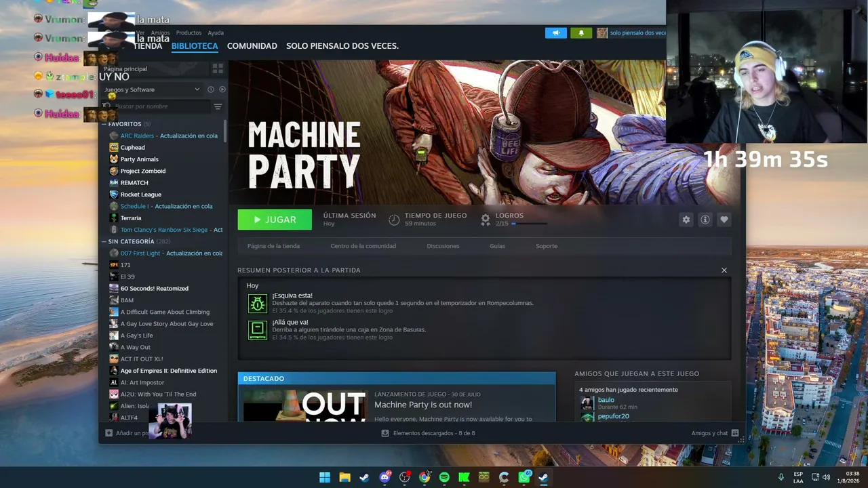Image resolution: width=868 pixels, height=488 pixels.
Task: Open the Ver menu
Action: (x=140, y=33)
